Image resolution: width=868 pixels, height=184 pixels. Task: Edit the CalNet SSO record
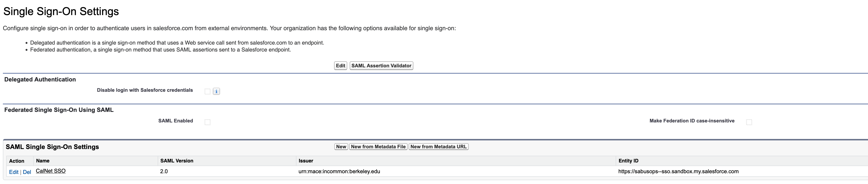point(14,172)
